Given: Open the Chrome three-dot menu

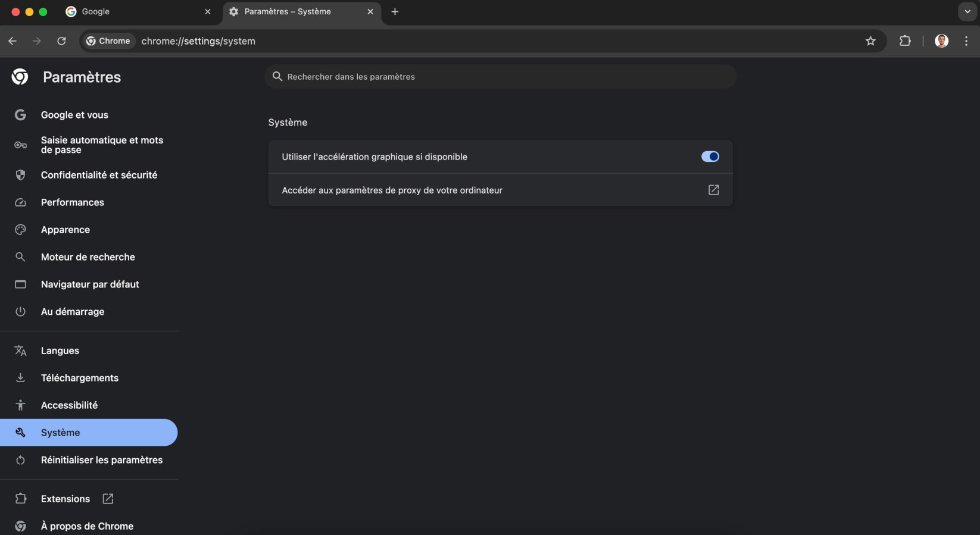Looking at the screenshot, I should tap(966, 41).
